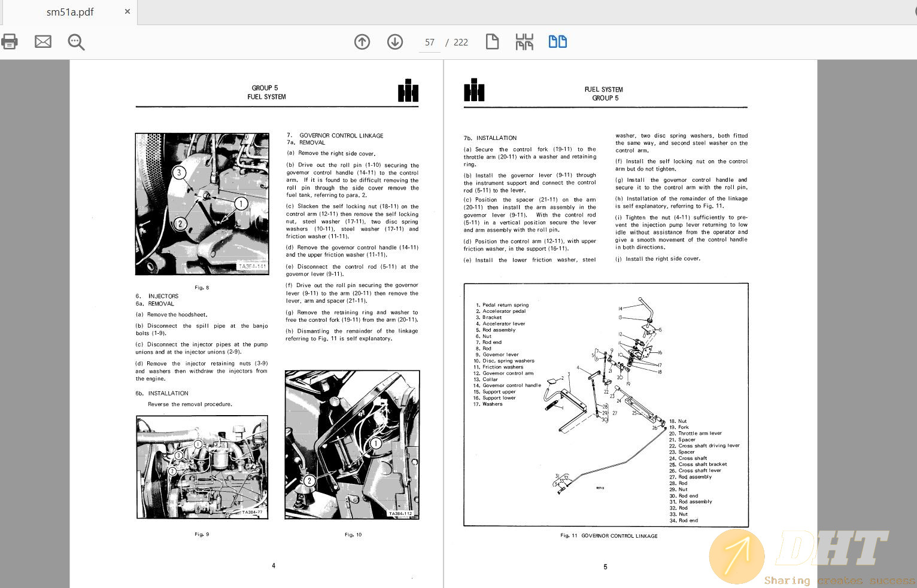Go to previous page with up arrow
The image size is (917, 588).
(362, 42)
